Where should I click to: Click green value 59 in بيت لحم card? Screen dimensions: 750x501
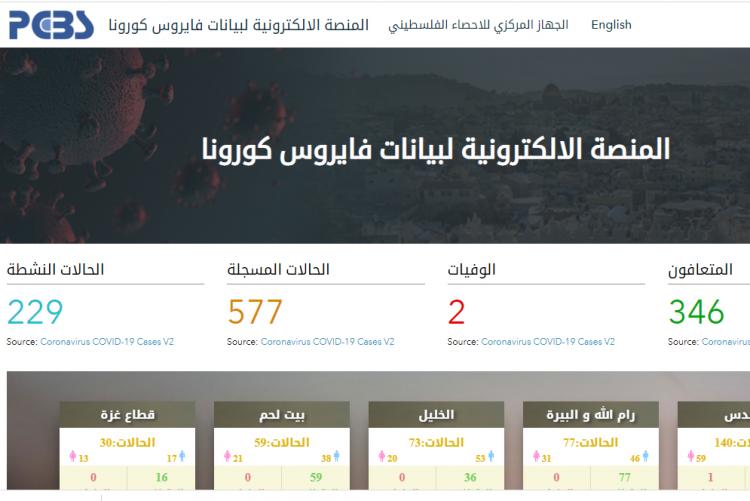click(x=316, y=477)
